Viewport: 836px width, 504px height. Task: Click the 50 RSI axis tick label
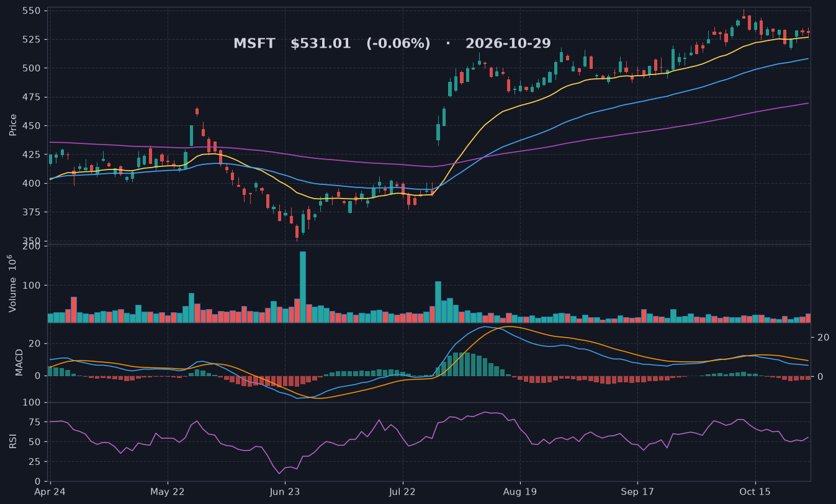(x=35, y=442)
